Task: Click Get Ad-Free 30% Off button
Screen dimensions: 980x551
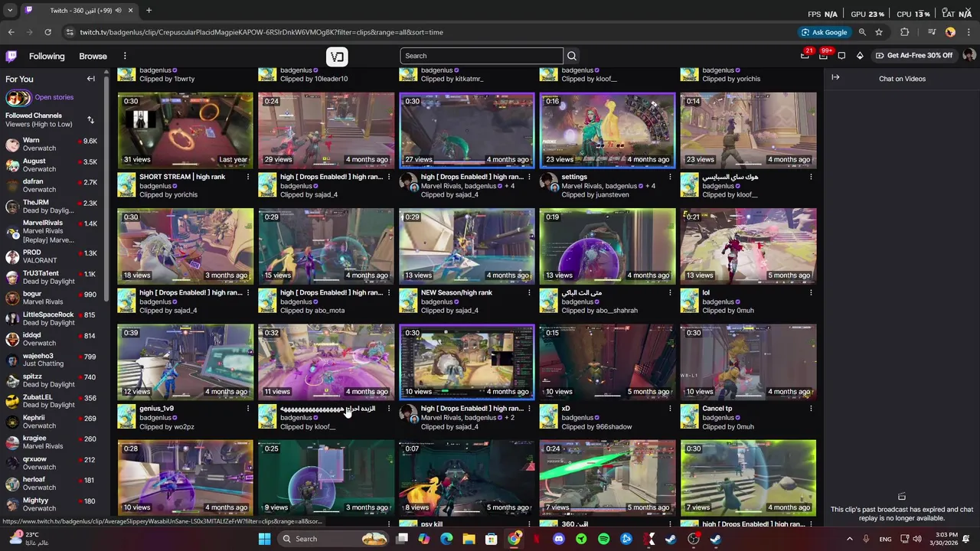Action: 914,56
